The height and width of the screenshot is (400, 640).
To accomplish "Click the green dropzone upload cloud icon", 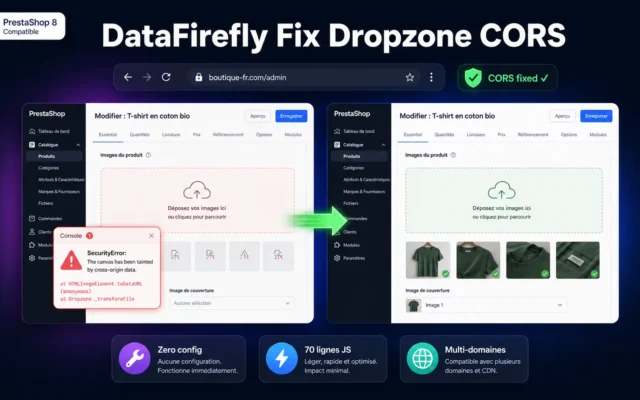I will [502, 191].
